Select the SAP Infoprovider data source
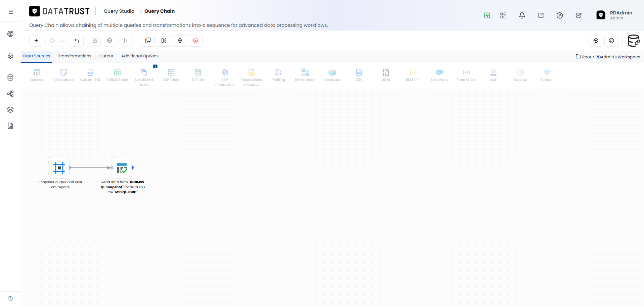644x306 pixels. (x=225, y=78)
